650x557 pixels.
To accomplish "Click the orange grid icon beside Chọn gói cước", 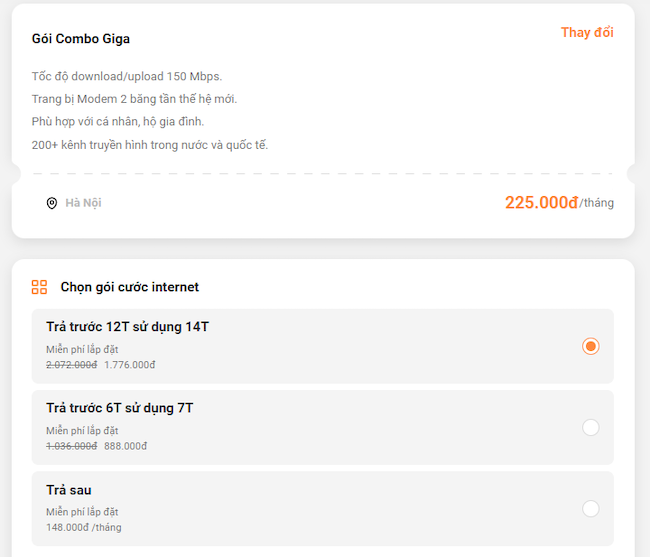I will click(x=39, y=287).
